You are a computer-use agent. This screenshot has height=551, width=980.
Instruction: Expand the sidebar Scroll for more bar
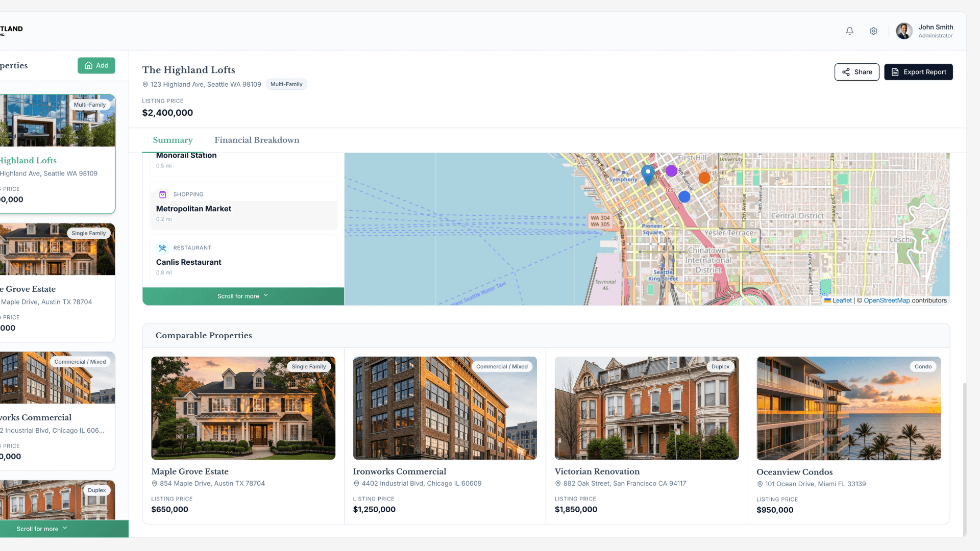point(42,529)
